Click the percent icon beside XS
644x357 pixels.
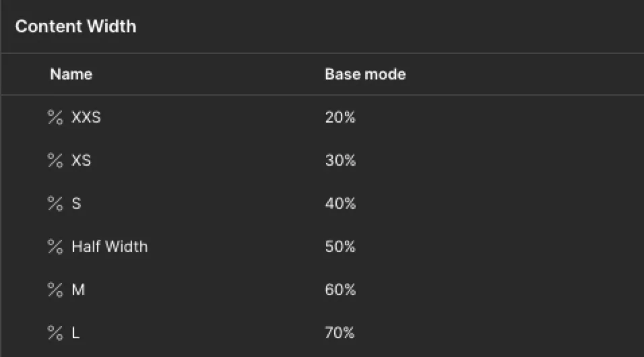pyautogui.click(x=55, y=160)
